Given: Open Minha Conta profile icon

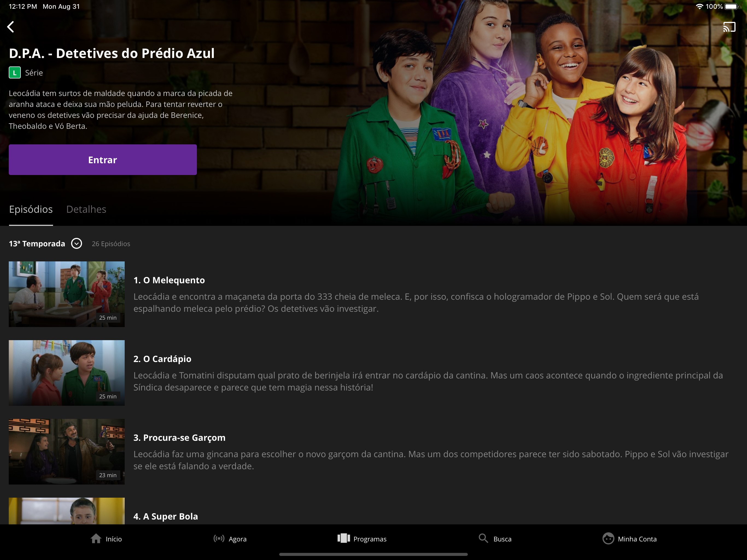Looking at the screenshot, I should point(608,538).
